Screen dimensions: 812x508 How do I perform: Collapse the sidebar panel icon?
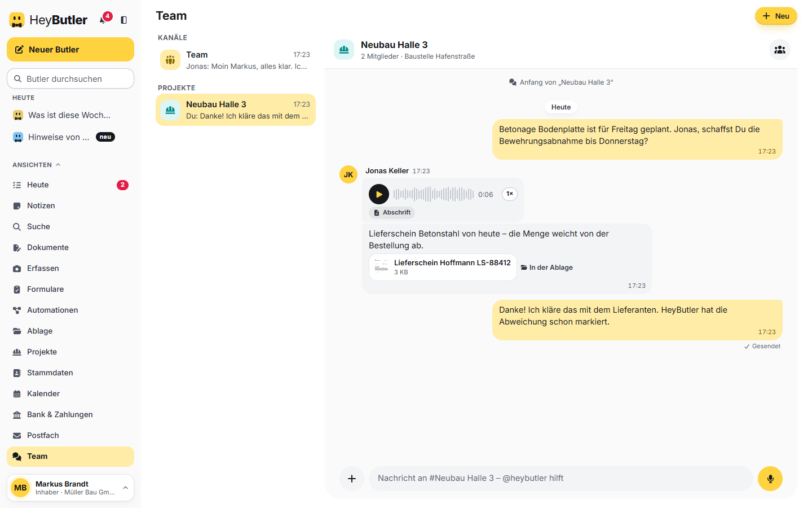tap(124, 20)
